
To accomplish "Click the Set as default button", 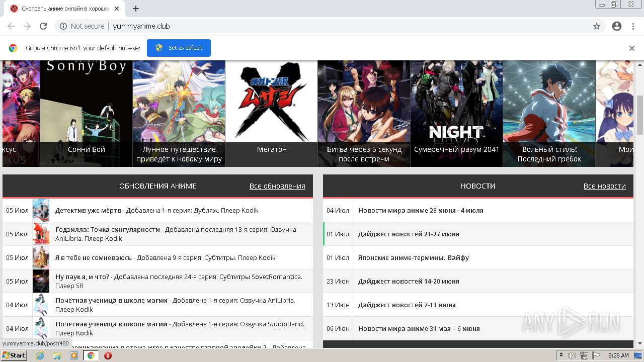I will (179, 48).
